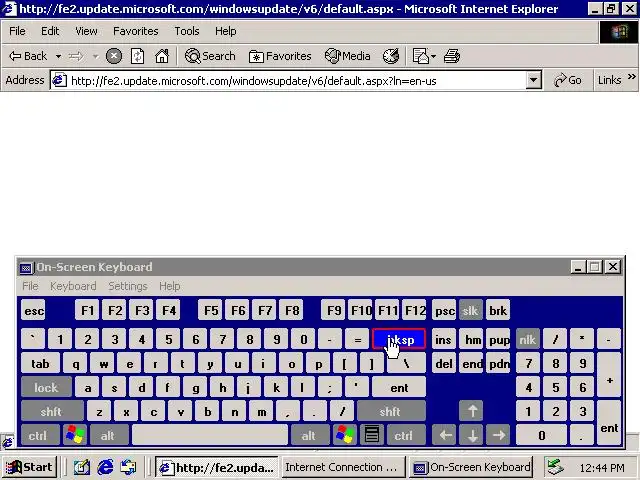Click the network tray icon
This screenshot has height=480, width=640.
pyautogui.click(x=555, y=467)
